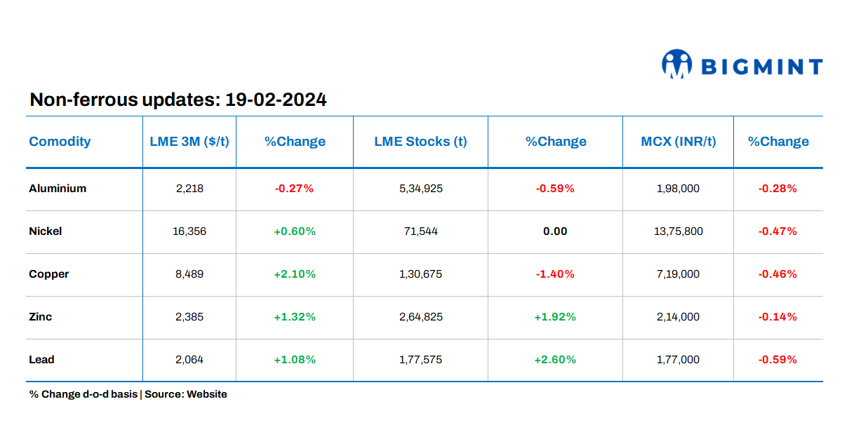
Task: Click Zinc LME stocks 2,64,825
Action: tap(420, 316)
